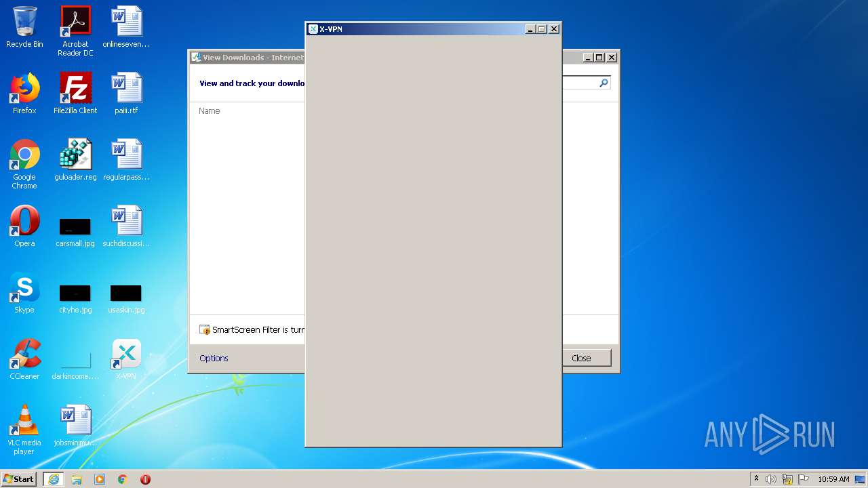Select the usaskin.jpg image file
Viewport: 868px width, 488px height.
click(x=126, y=299)
